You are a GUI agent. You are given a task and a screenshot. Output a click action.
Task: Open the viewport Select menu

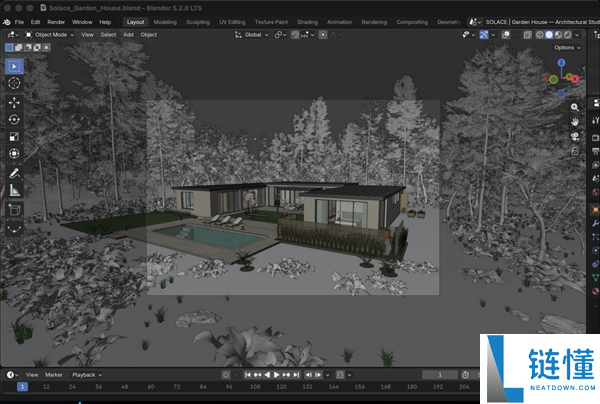pos(108,35)
